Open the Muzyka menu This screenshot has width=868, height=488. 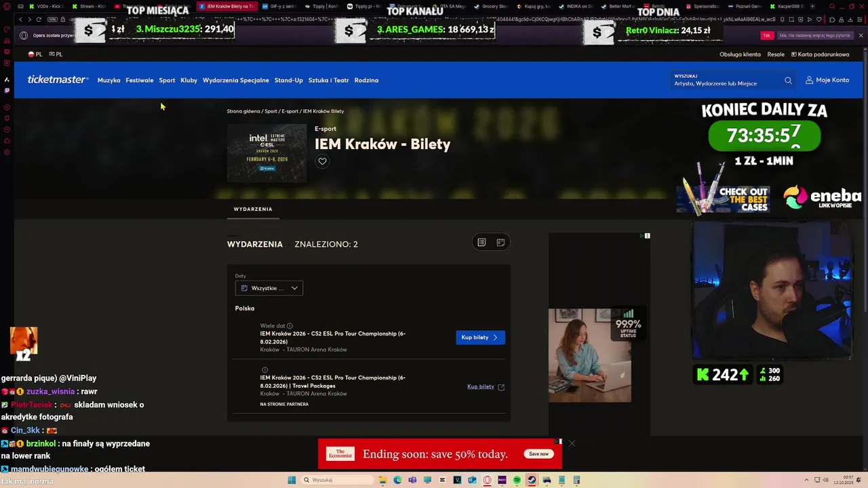coord(108,80)
